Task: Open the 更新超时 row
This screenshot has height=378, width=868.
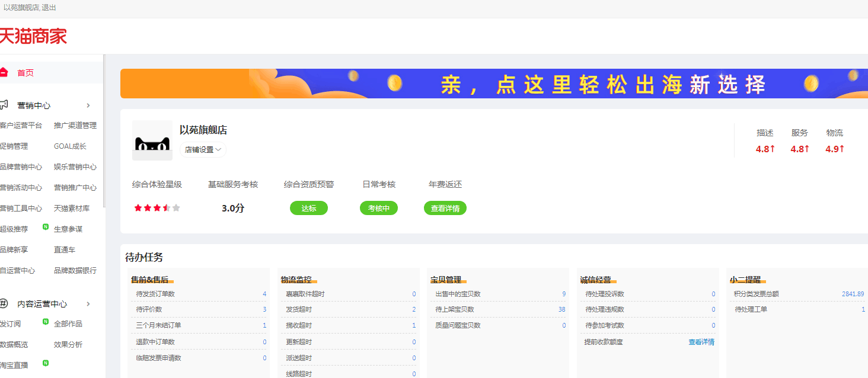Action: 349,342
